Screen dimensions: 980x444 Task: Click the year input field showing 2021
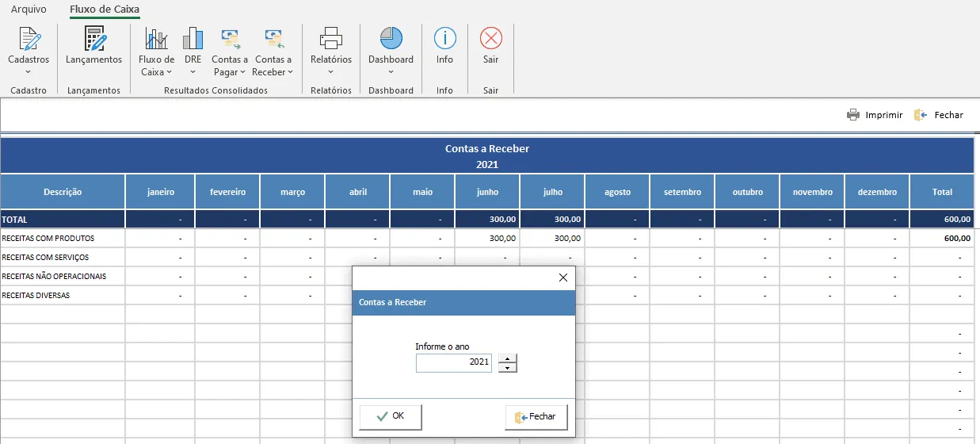pos(454,362)
